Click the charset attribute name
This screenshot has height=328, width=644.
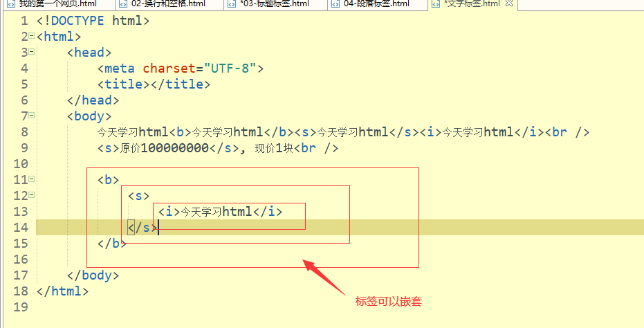tap(169, 69)
